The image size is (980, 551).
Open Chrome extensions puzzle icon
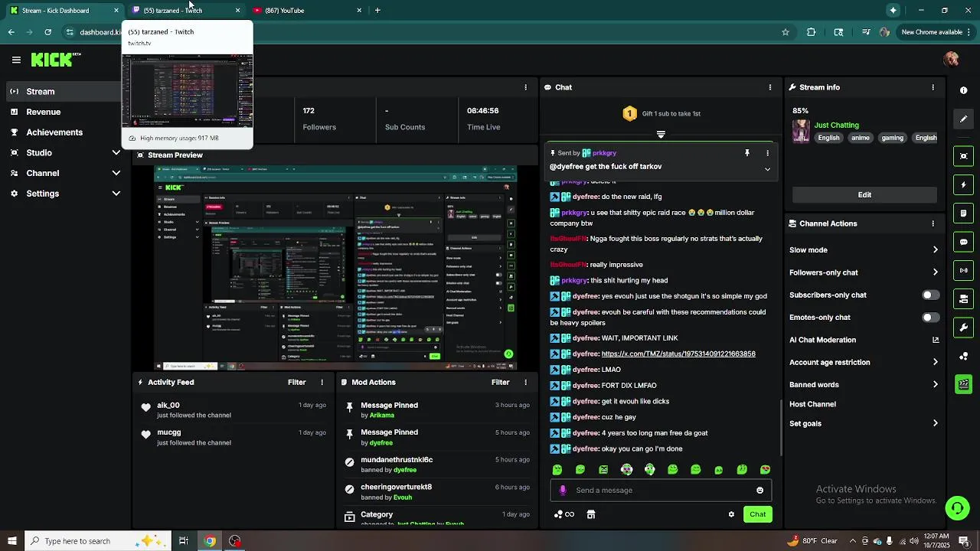pyautogui.click(x=812, y=32)
